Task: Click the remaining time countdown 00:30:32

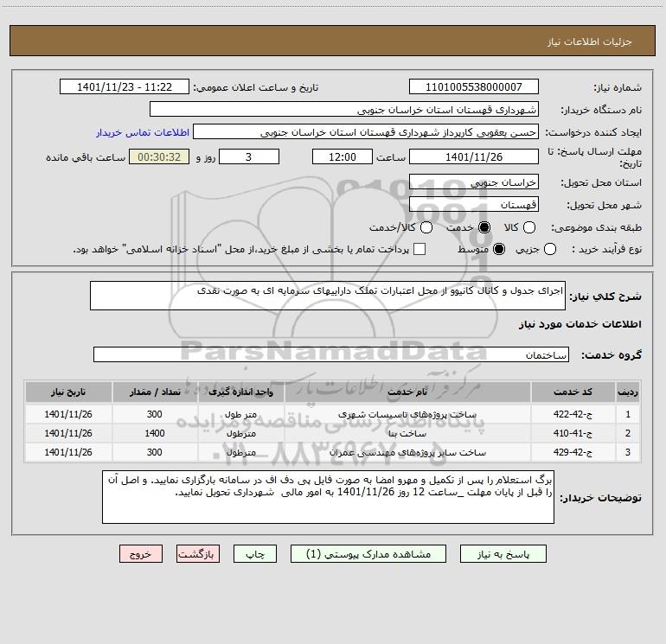Action: (x=159, y=156)
